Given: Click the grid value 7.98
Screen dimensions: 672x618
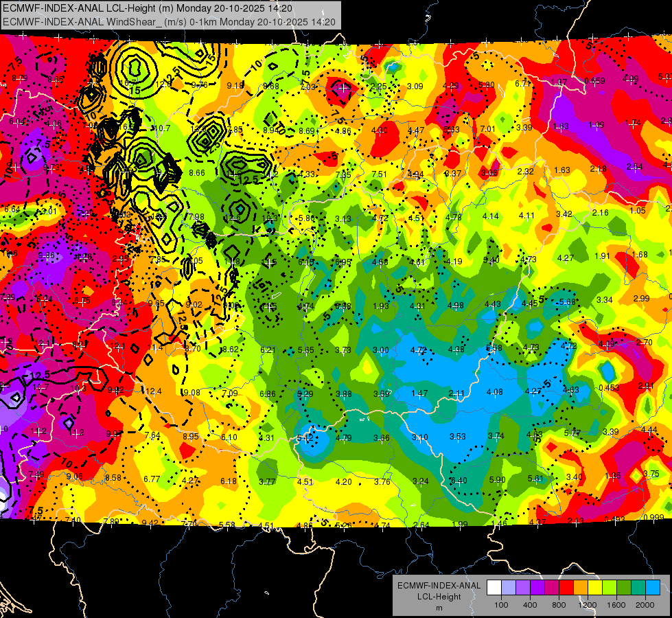Looking at the screenshot, I should [x=196, y=217].
